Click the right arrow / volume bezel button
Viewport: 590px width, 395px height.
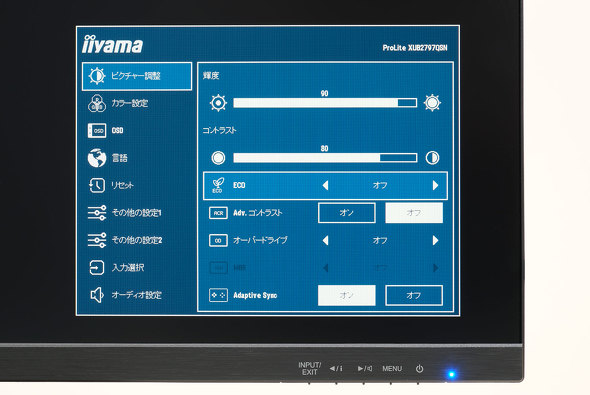[365, 369]
